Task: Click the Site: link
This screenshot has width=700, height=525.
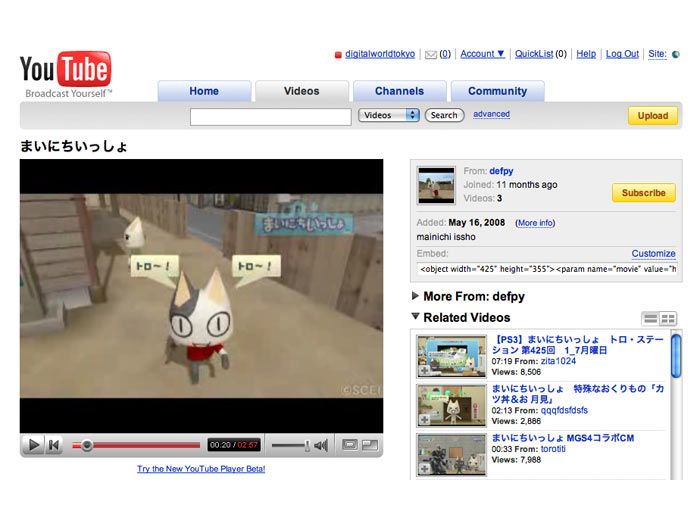Action: pyautogui.click(x=657, y=54)
